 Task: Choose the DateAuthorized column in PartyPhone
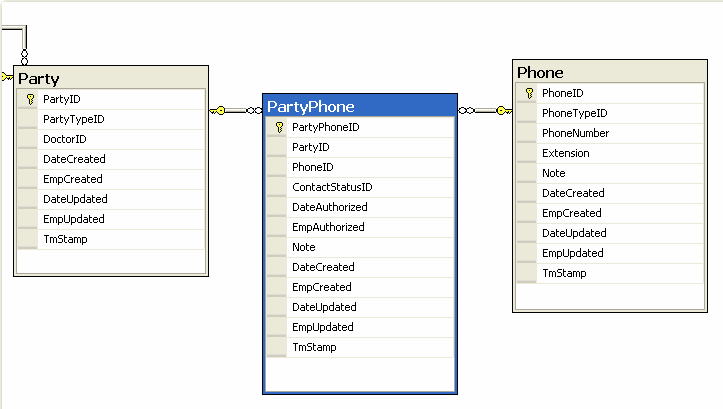329,207
